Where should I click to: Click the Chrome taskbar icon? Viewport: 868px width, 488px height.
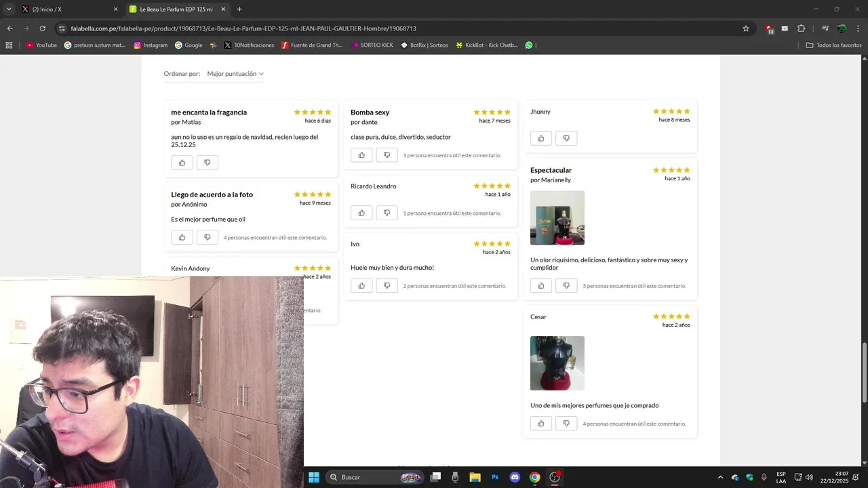(x=534, y=477)
